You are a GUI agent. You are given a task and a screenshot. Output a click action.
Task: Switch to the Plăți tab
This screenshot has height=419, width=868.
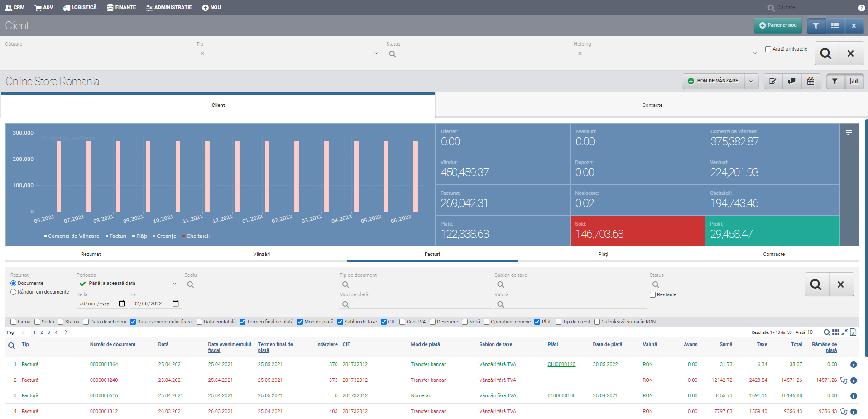(603, 254)
